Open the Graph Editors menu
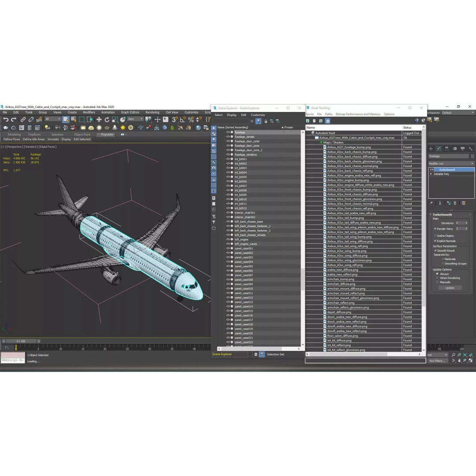This screenshot has height=476, width=476. 130,112
